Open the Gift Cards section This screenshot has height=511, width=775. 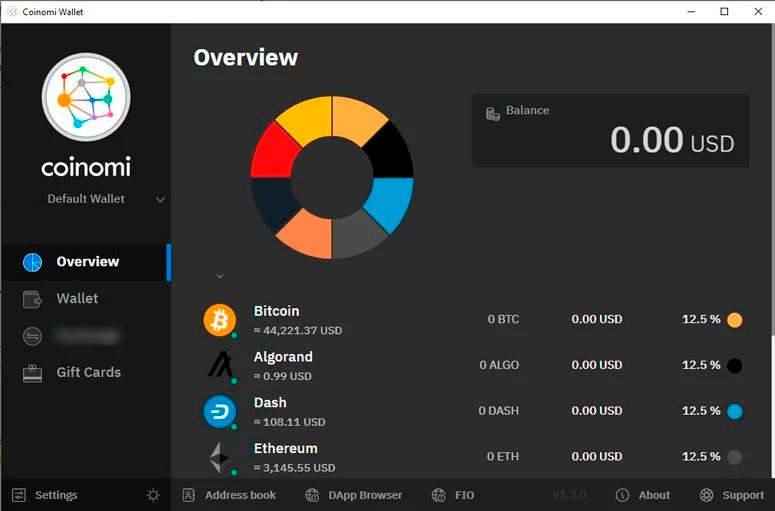88,372
